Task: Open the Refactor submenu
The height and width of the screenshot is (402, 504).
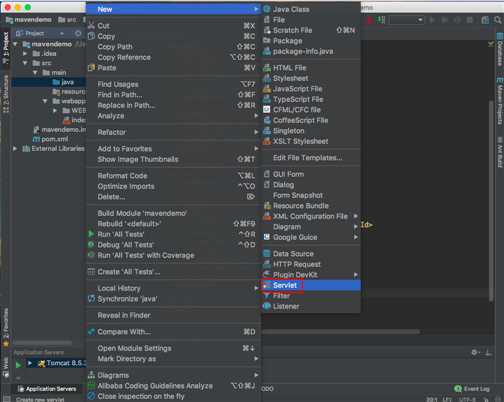Action: coord(173,132)
